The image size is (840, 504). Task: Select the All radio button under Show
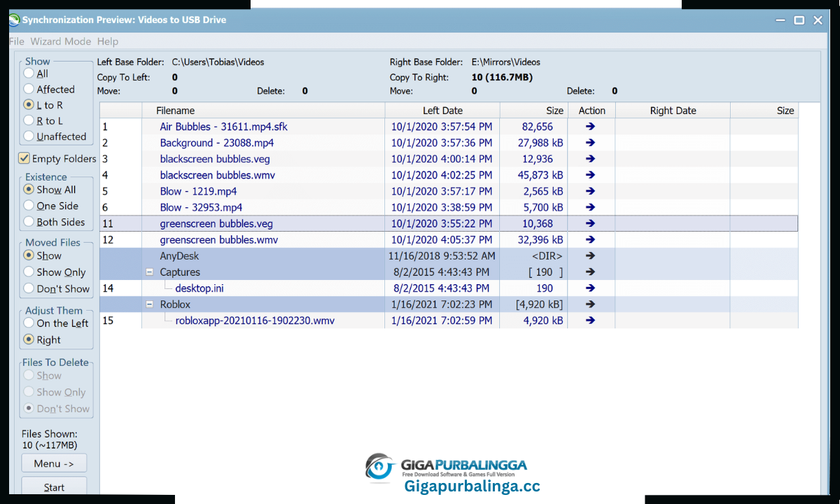pos(29,73)
